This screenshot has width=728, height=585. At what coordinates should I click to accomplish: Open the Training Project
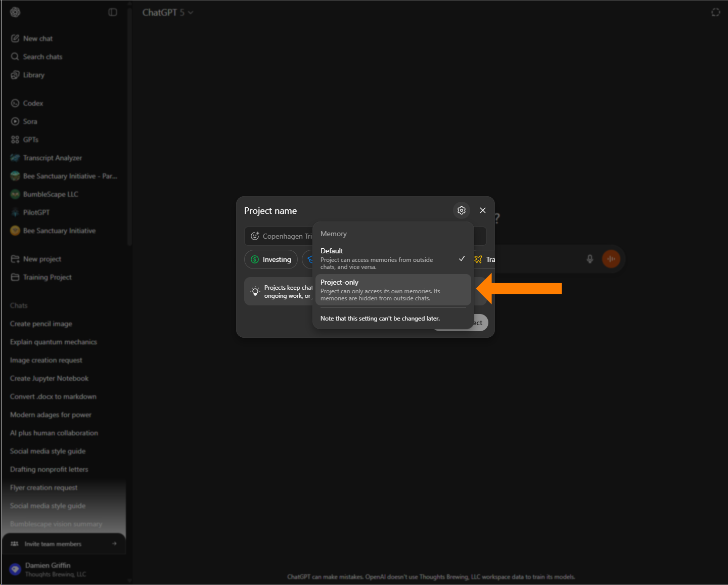(x=47, y=277)
